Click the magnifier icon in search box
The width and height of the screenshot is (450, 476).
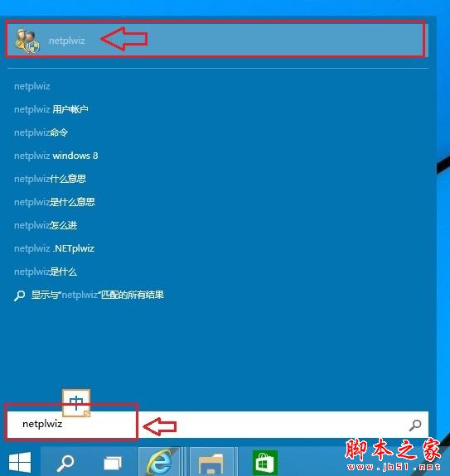click(x=415, y=425)
